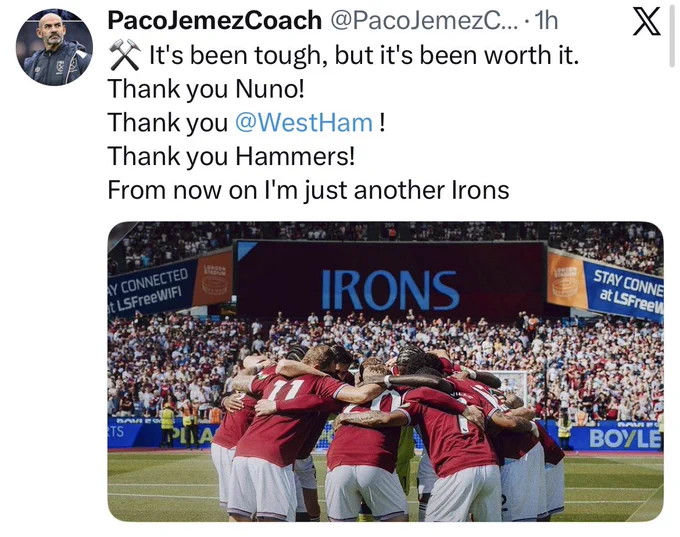
Task: Click the orange London Stadium logo right
Action: click(566, 280)
